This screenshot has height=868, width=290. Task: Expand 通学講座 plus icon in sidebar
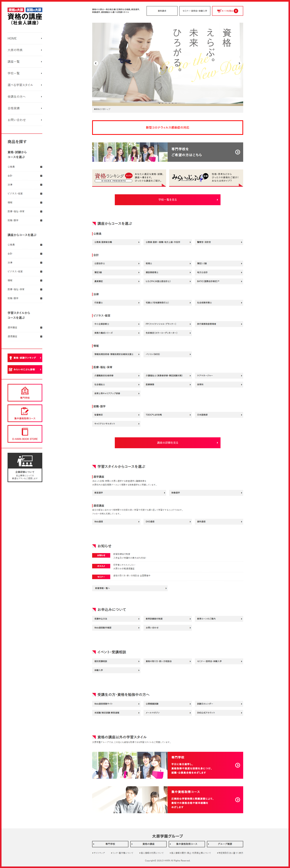41,327
